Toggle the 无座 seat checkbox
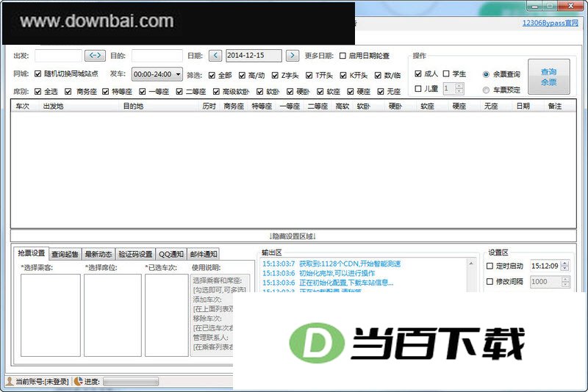This screenshot has width=588, height=392. [x=381, y=91]
